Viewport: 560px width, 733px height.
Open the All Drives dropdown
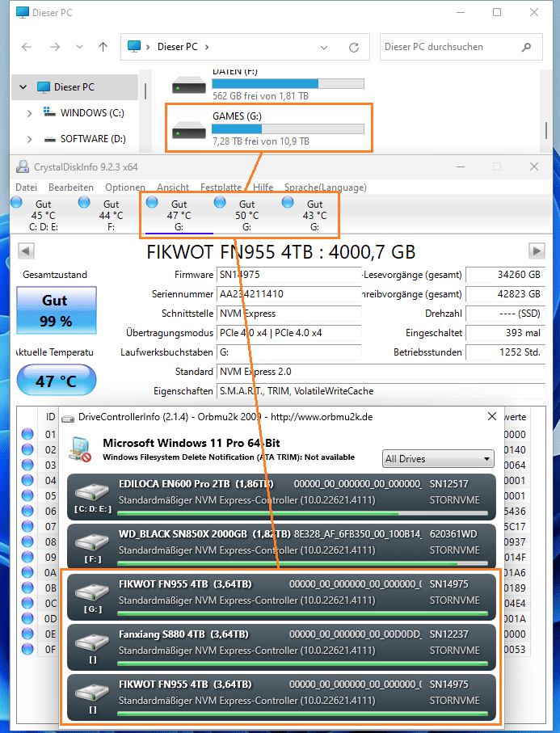click(x=438, y=459)
